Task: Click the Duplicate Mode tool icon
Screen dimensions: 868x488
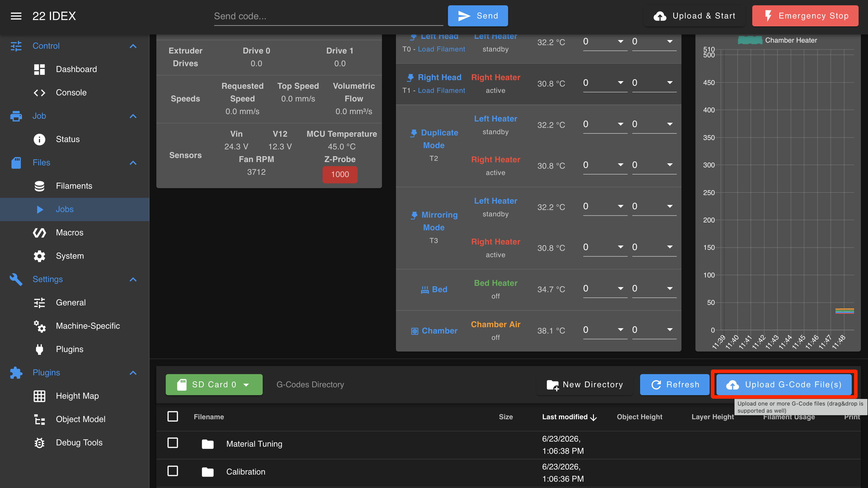Action: 414,133
